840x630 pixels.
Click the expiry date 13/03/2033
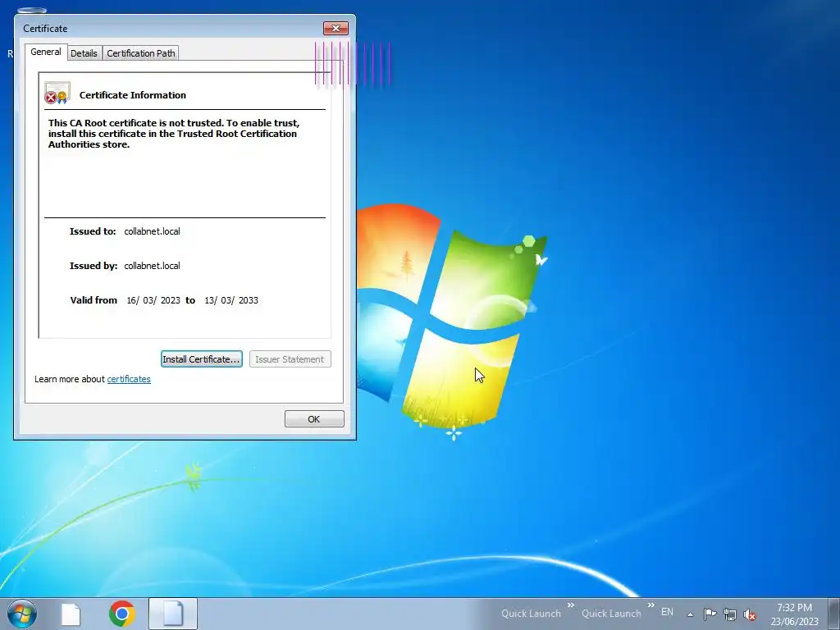pyautogui.click(x=231, y=300)
